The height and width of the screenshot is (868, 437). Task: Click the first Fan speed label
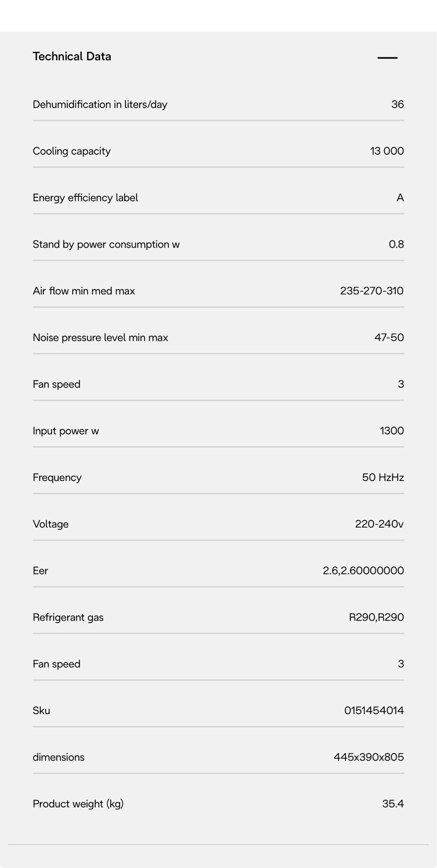[x=56, y=384]
